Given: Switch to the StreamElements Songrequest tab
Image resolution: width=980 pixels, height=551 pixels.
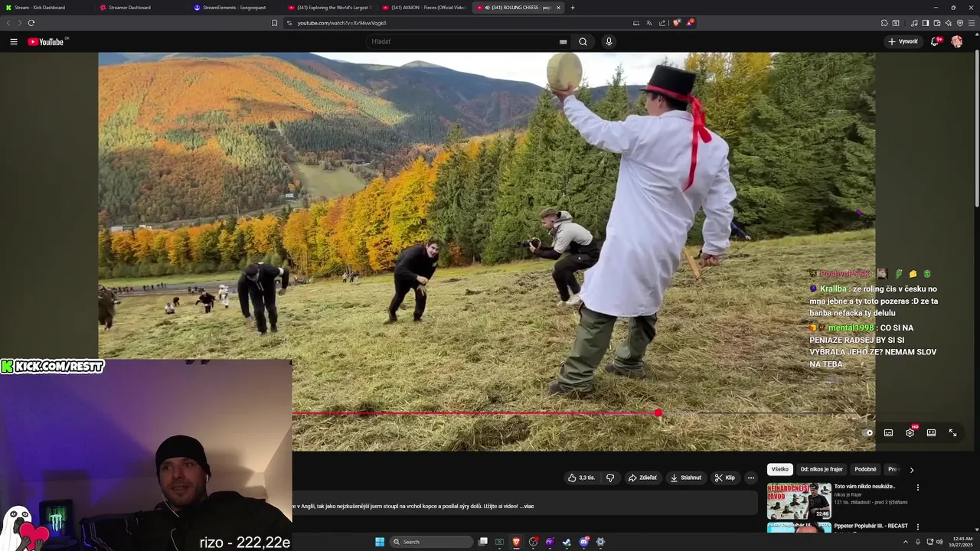Looking at the screenshot, I should (236, 8).
